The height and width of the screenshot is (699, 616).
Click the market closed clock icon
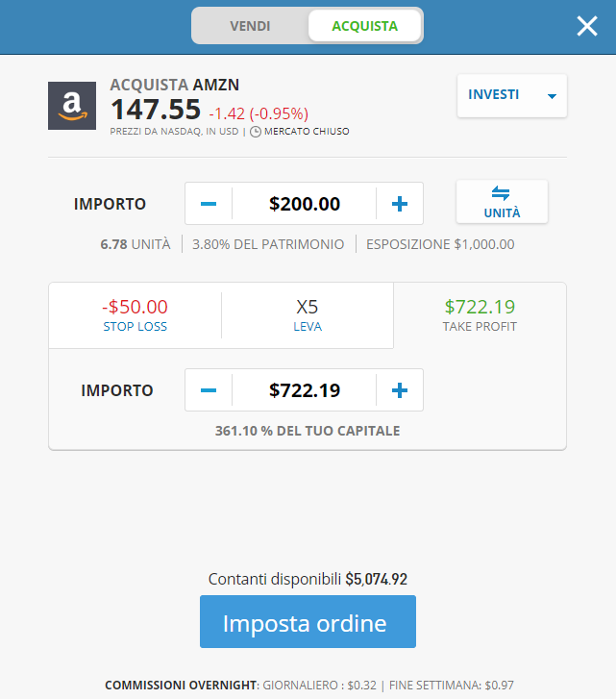pos(256,132)
